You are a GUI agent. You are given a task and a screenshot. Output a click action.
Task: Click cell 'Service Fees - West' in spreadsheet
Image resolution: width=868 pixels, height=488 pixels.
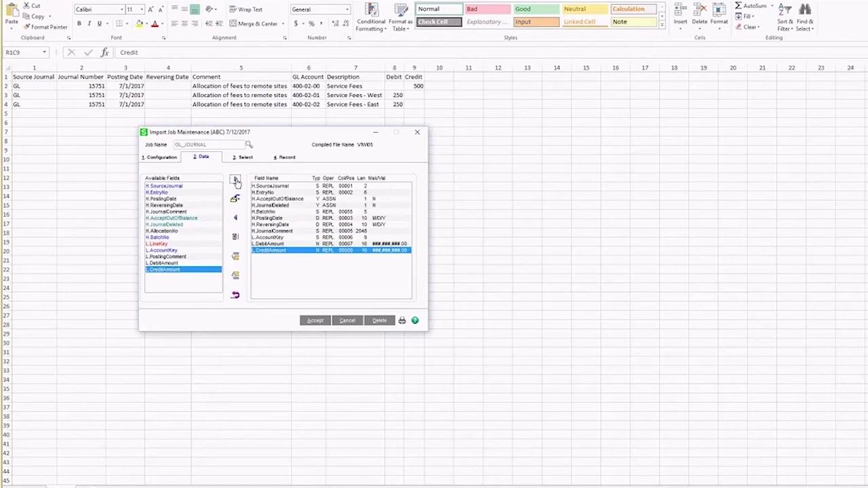(355, 95)
